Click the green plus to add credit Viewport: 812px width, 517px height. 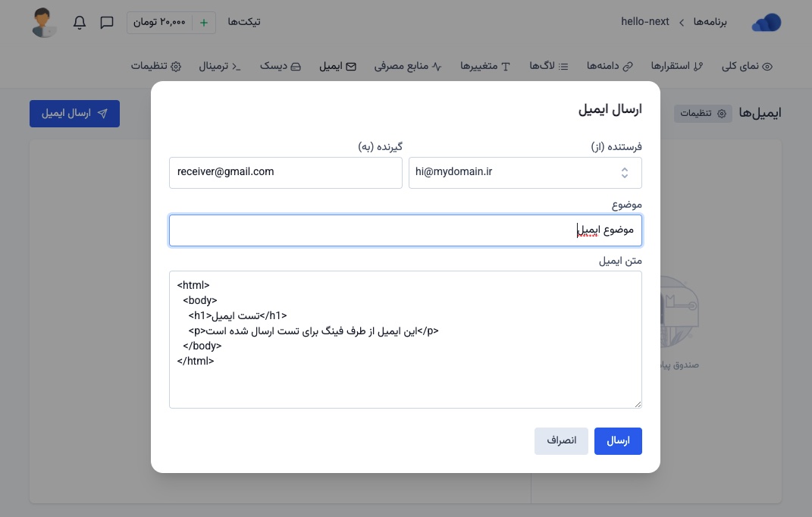click(x=204, y=23)
